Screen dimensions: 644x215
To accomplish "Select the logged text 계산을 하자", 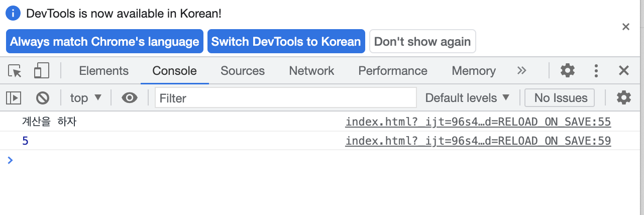I will tap(49, 122).
